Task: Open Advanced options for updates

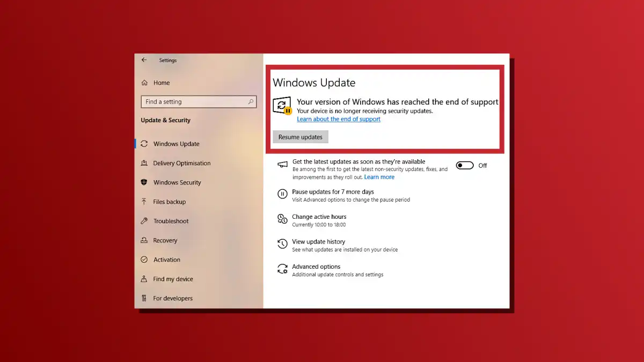Action: (317, 267)
